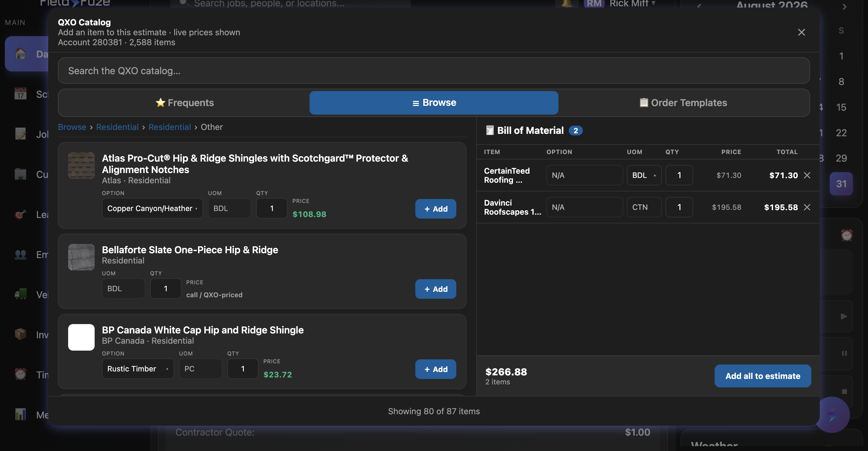Click the Bill of Material count badge
The height and width of the screenshot is (451, 868).
click(576, 131)
